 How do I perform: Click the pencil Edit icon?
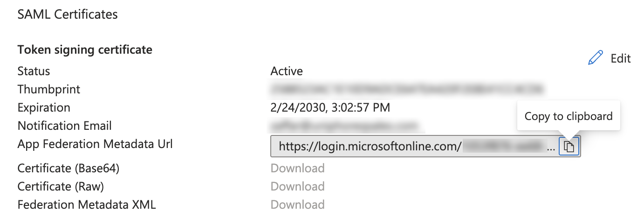point(596,58)
